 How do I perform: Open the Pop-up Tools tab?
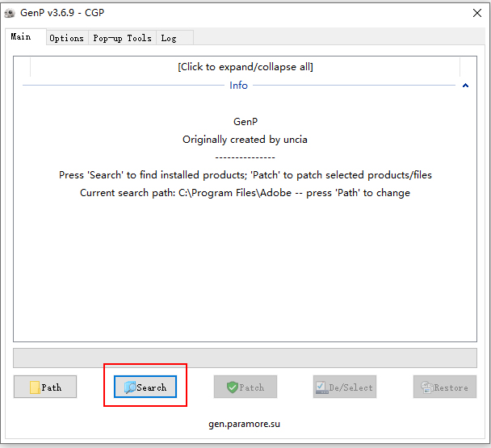(122, 38)
